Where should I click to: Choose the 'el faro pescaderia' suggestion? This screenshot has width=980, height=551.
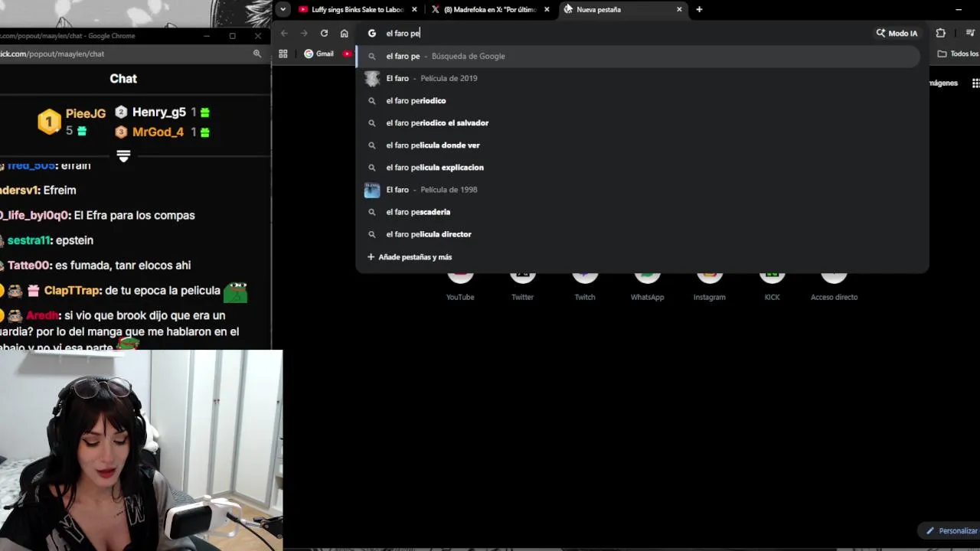[x=637, y=211]
